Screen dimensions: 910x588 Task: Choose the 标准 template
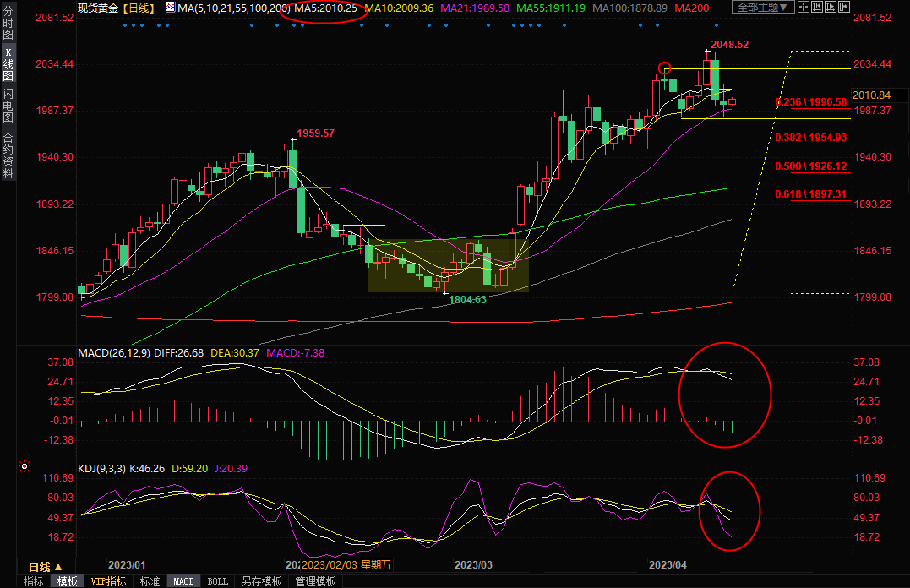point(150,581)
